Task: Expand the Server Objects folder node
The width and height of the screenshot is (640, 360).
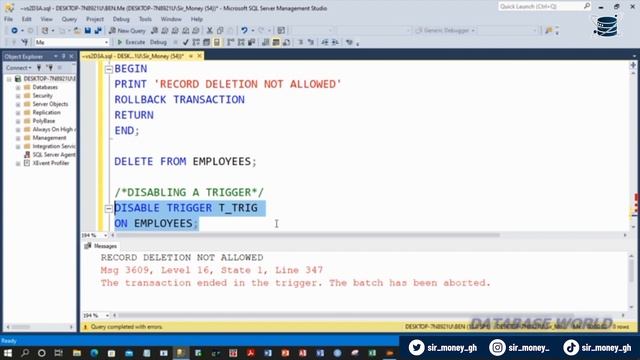Action: (18, 104)
